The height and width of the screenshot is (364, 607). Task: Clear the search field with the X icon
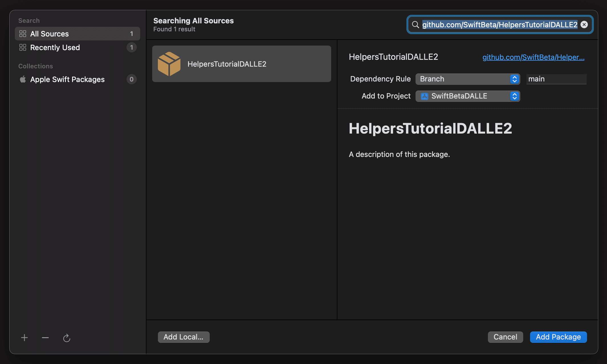tap(584, 24)
